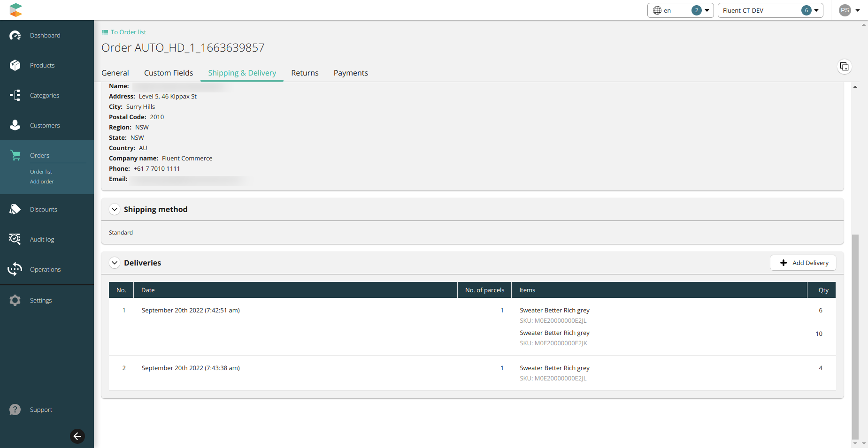The width and height of the screenshot is (868, 448).
Task: Open Audit log magnifier icon
Action: point(15,239)
